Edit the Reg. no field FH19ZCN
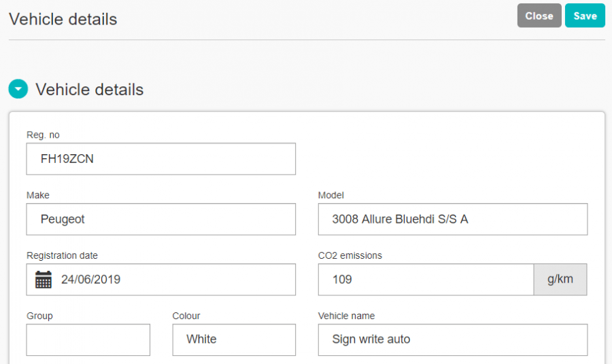Viewport: 612px width, 364px height. pos(160,159)
